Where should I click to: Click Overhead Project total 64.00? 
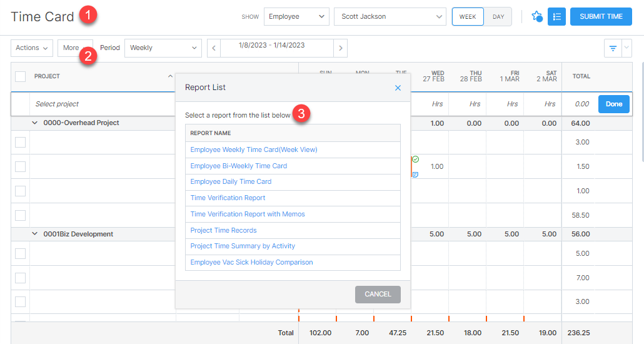coord(580,123)
